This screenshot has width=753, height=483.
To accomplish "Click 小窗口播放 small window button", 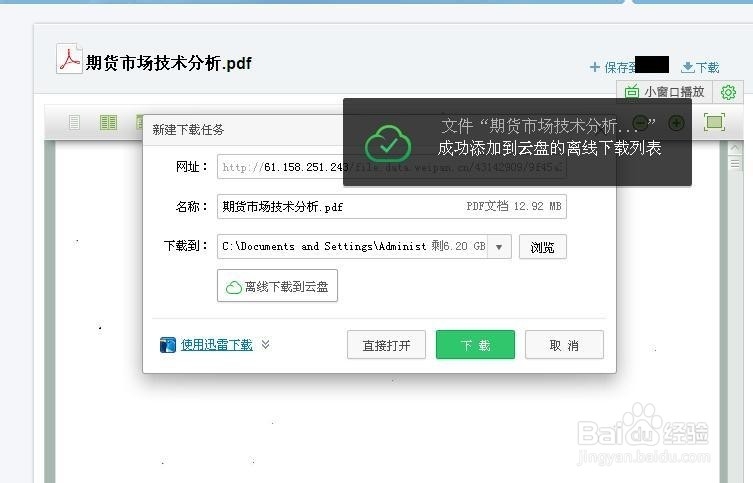I will pos(665,92).
